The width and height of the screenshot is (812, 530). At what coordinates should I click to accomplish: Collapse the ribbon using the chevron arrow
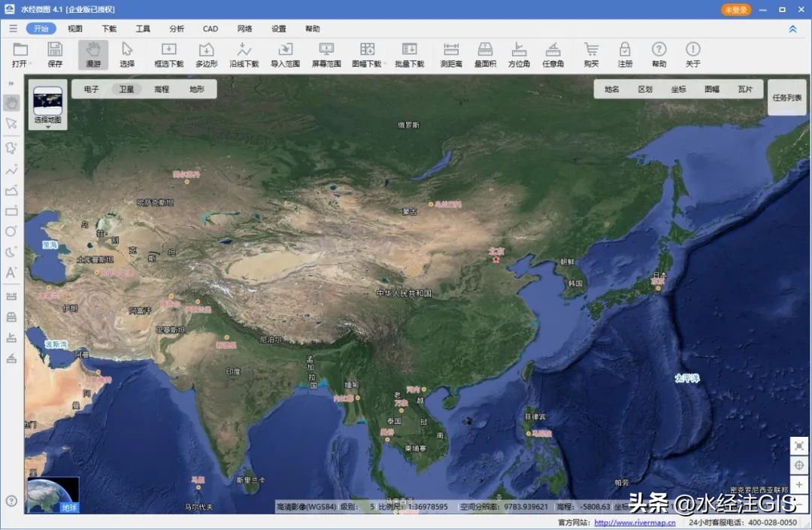tap(792, 28)
